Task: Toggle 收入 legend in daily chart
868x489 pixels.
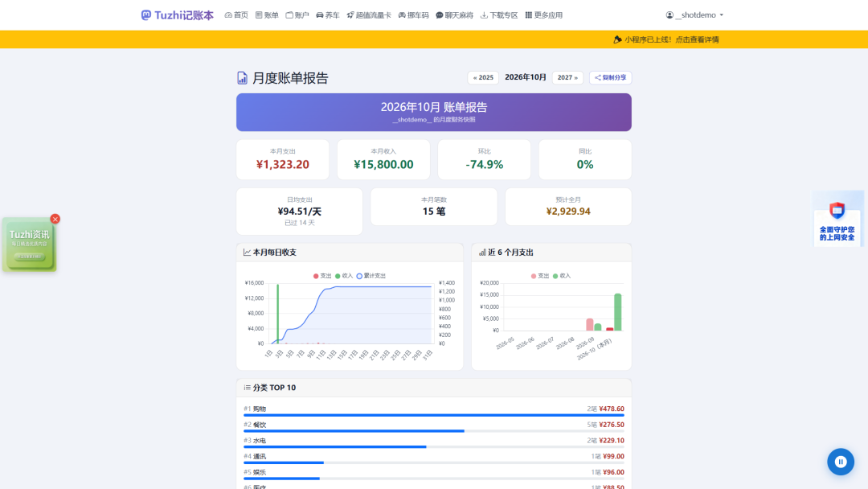Action: (x=344, y=276)
